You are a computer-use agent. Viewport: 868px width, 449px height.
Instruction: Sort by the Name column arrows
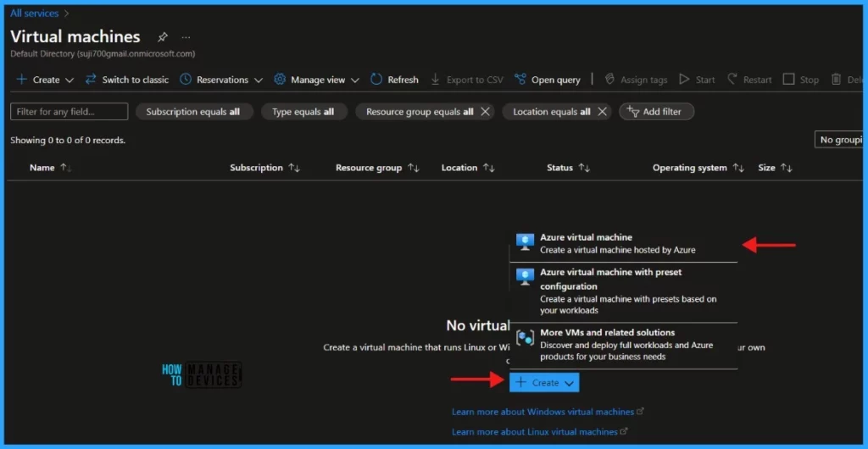tap(66, 168)
